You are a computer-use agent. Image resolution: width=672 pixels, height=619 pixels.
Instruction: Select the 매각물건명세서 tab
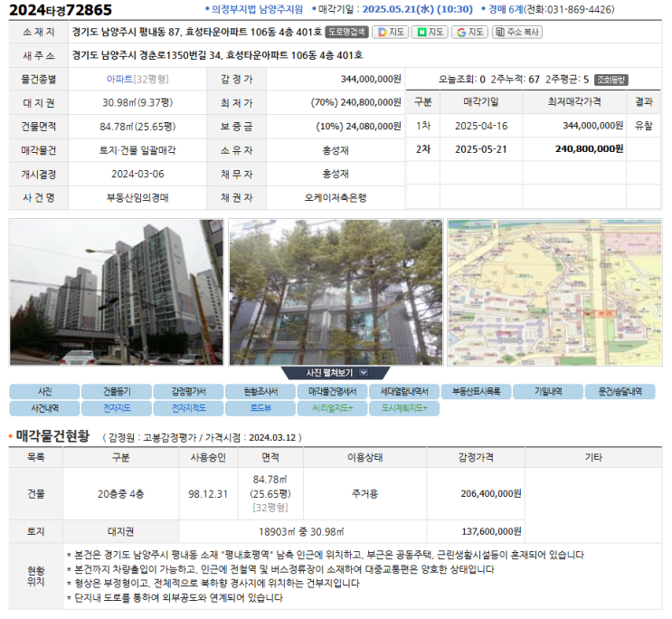332,392
